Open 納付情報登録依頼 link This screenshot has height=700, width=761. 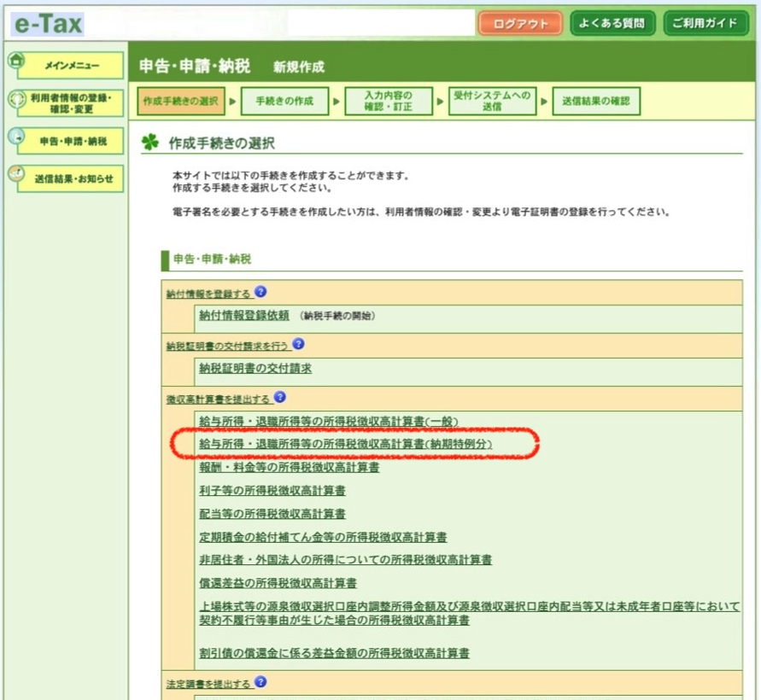(x=244, y=315)
